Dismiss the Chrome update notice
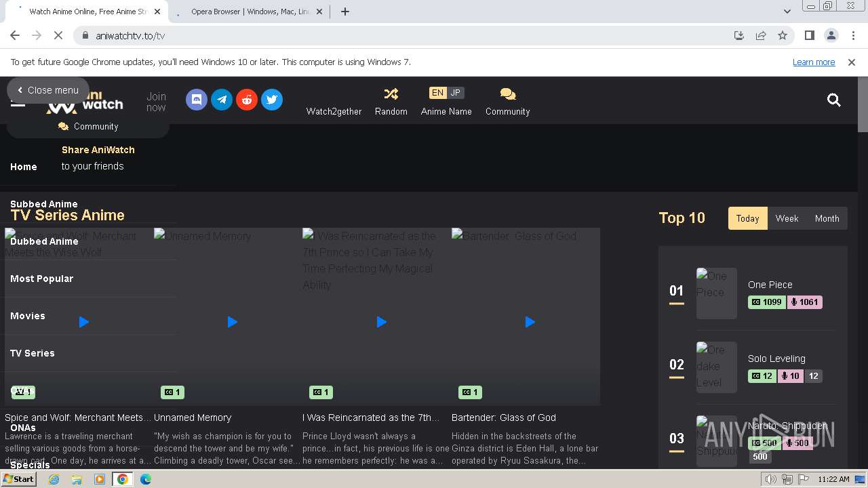 [x=852, y=62]
